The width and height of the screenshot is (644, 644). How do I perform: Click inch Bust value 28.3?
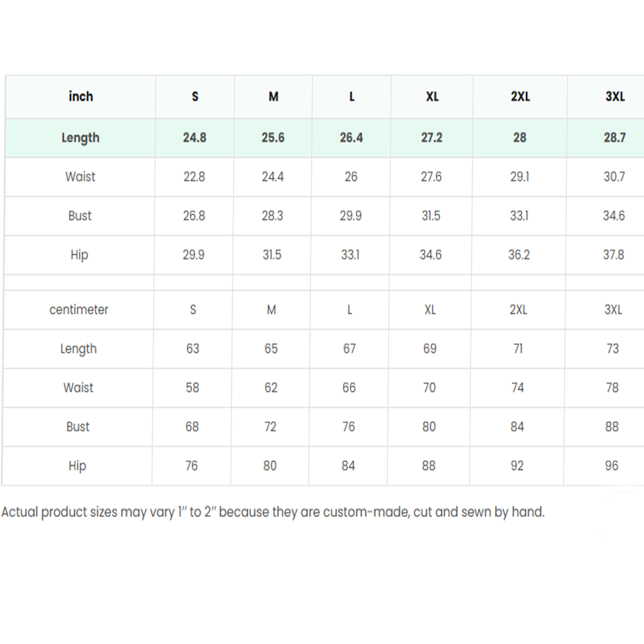[x=272, y=216]
